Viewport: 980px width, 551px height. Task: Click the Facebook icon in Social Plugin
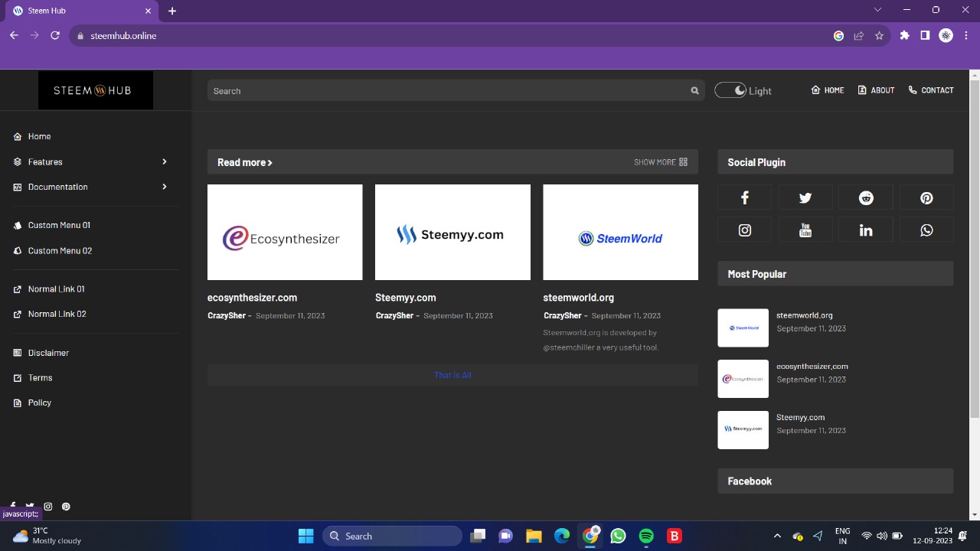[x=744, y=198]
